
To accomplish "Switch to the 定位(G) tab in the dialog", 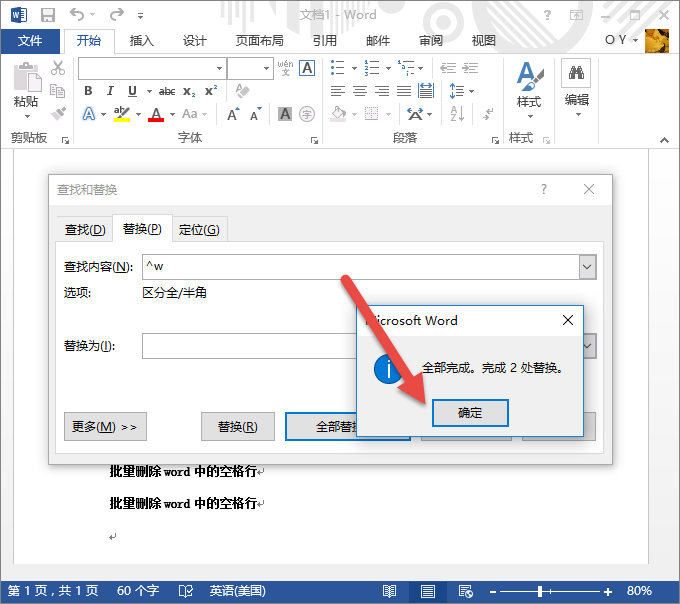I will (199, 229).
